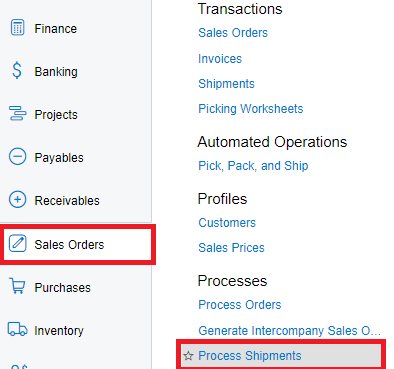
Task: Click the Sales Orders pencil icon
Action: 17,243
